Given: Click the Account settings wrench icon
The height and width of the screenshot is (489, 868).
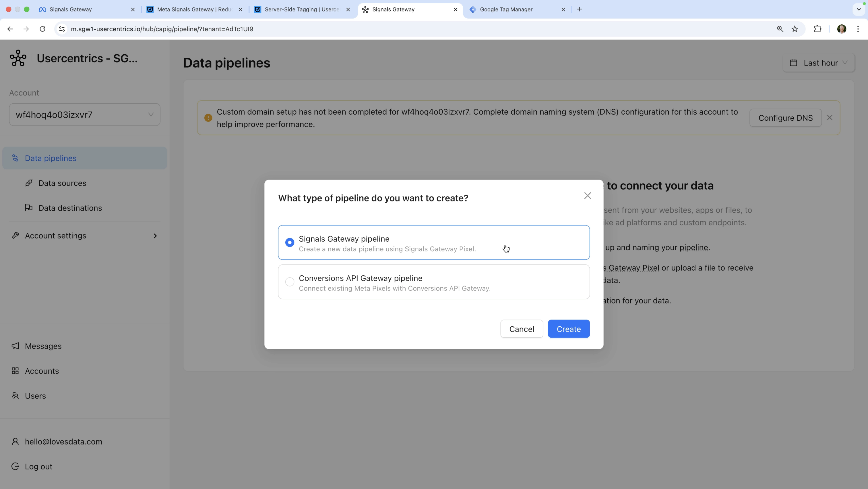Looking at the screenshot, I should point(15,235).
